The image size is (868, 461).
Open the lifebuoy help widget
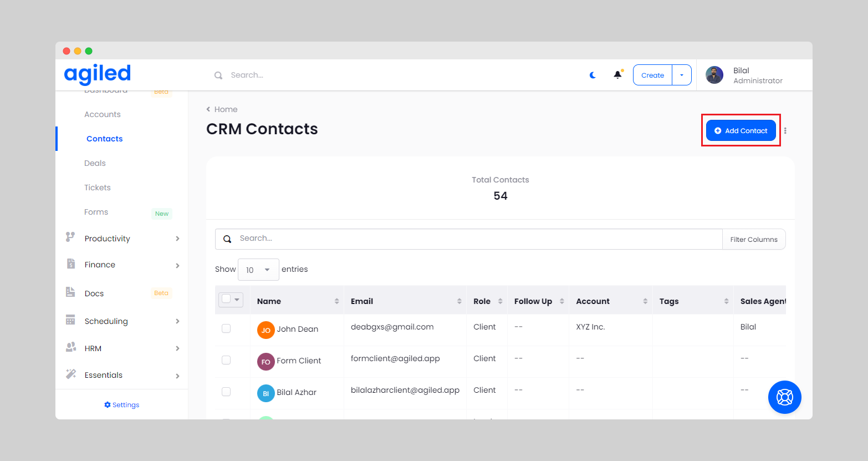(784, 397)
